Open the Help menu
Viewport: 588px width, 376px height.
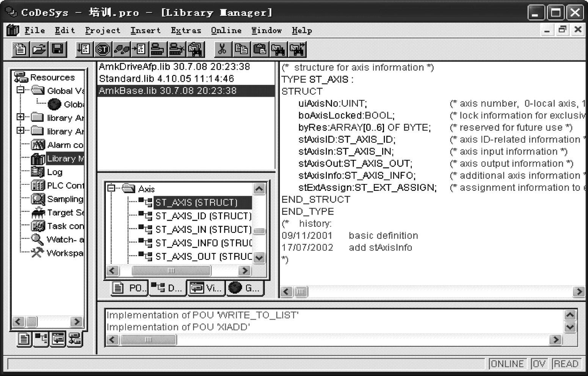(x=302, y=30)
